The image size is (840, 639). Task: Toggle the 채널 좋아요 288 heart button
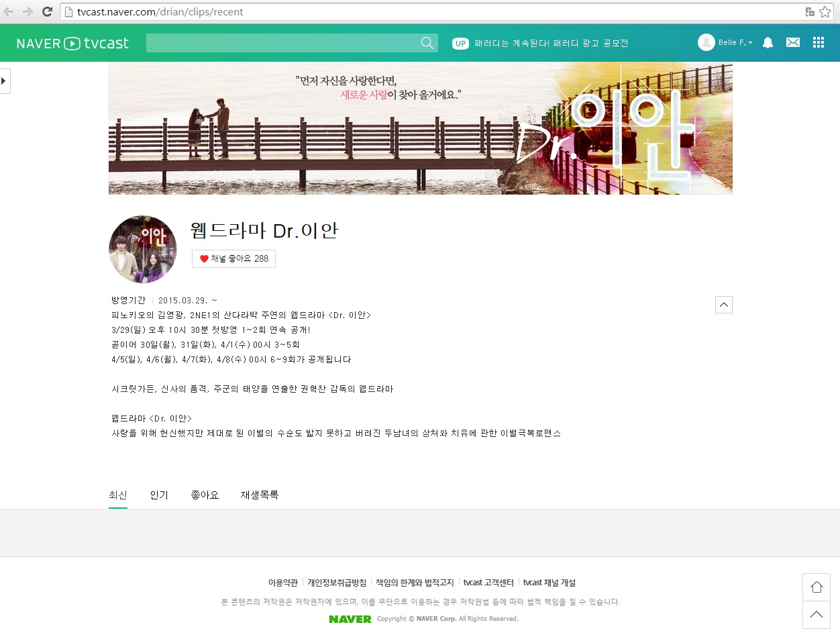233,259
